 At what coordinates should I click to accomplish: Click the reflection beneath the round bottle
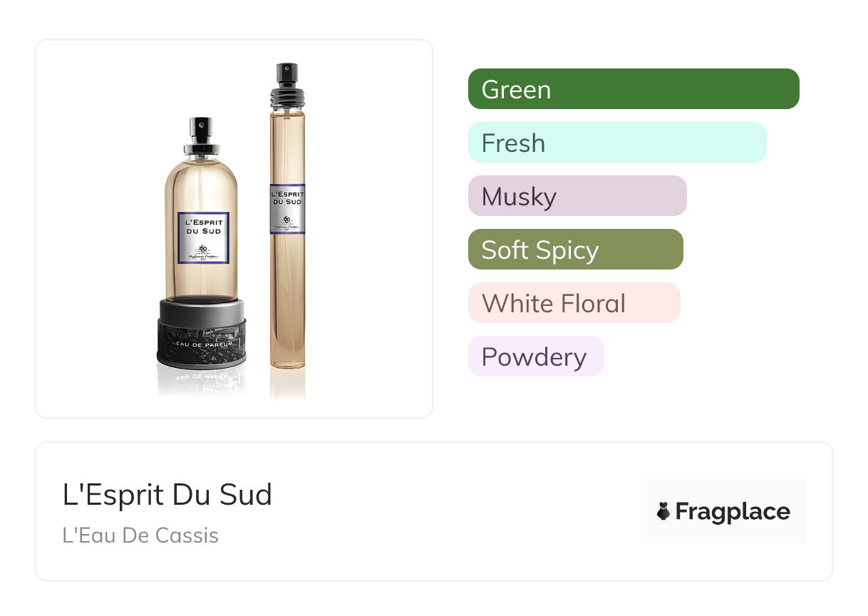click(202, 384)
